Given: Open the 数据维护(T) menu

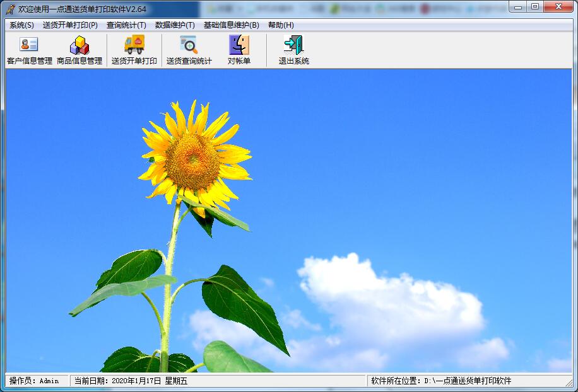Looking at the screenshot, I should [x=175, y=25].
